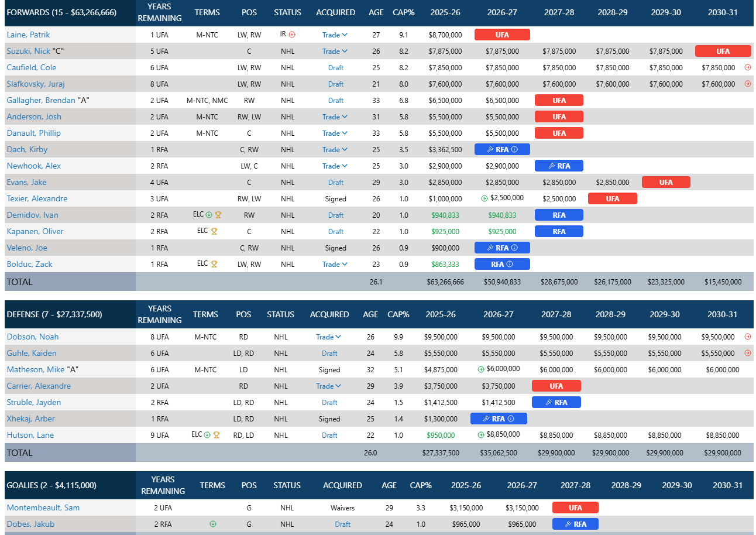Viewport: 756px width, 535px height.
Task: Open Cole Caufield's player page link
Action: [x=32, y=67]
